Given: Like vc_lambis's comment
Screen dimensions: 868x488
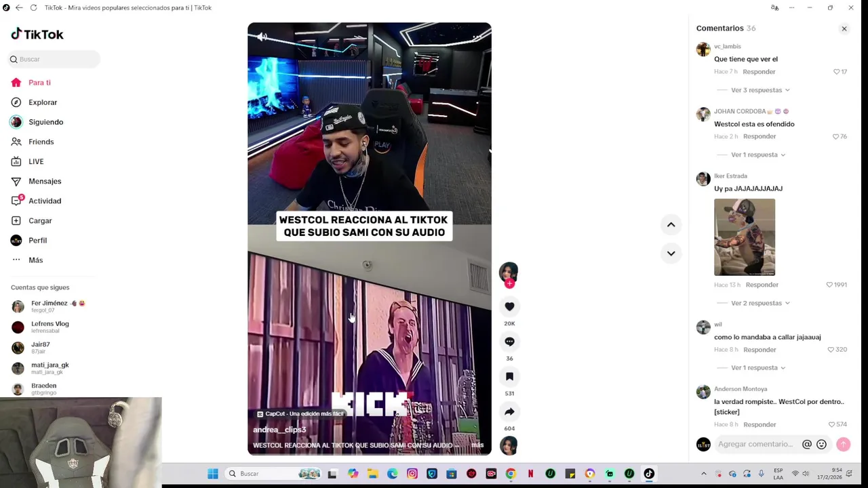Looking at the screenshot, I should pyautogui.click(x=836, y=72).
